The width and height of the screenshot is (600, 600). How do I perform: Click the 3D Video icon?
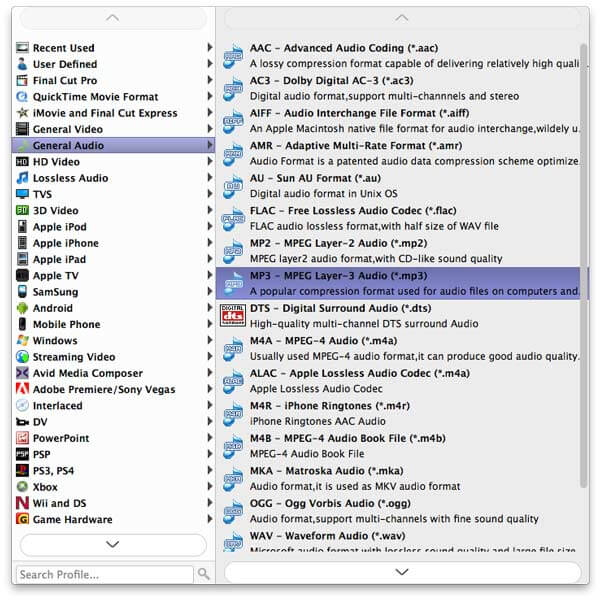click(22, 210)
